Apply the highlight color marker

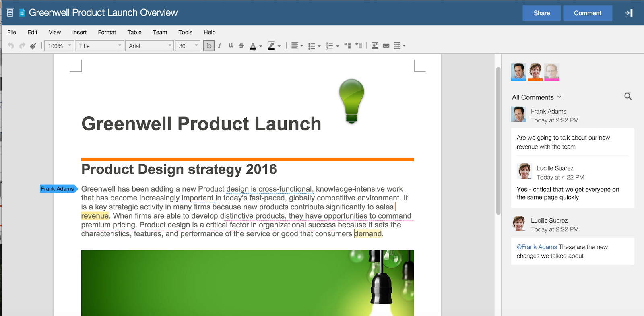271,46
